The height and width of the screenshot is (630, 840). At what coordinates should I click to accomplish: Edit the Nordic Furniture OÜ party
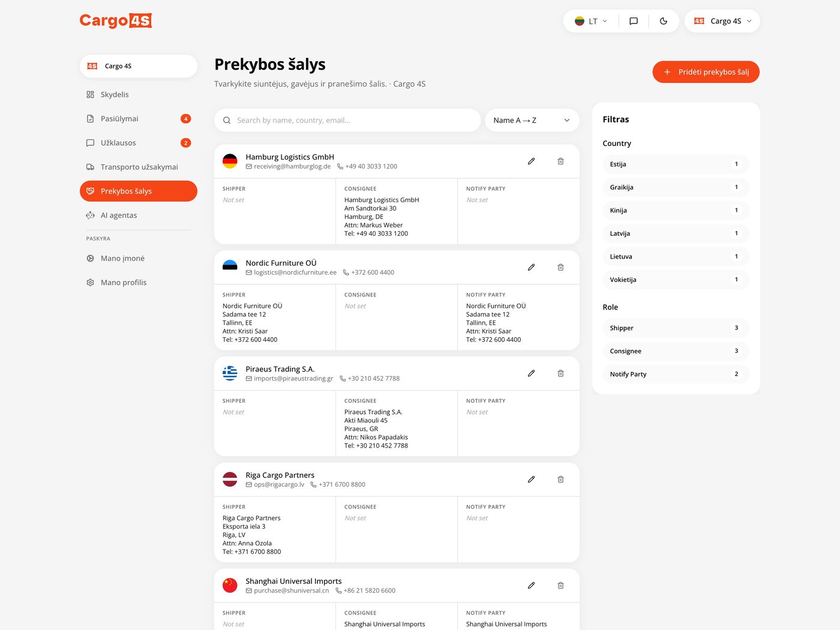531,268
